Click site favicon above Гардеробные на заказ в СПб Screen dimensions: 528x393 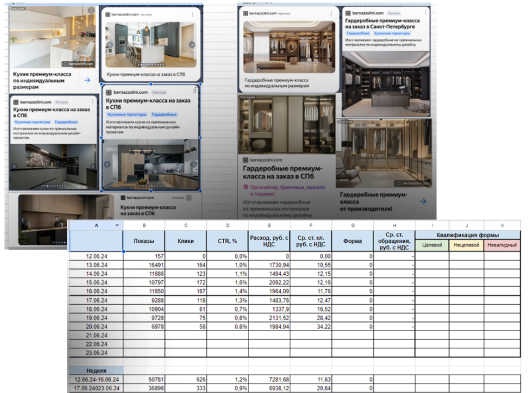tap(245, 160)
